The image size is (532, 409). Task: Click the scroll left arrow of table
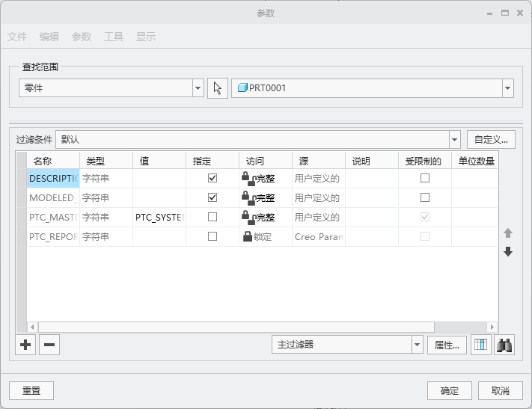pos(32,327)
